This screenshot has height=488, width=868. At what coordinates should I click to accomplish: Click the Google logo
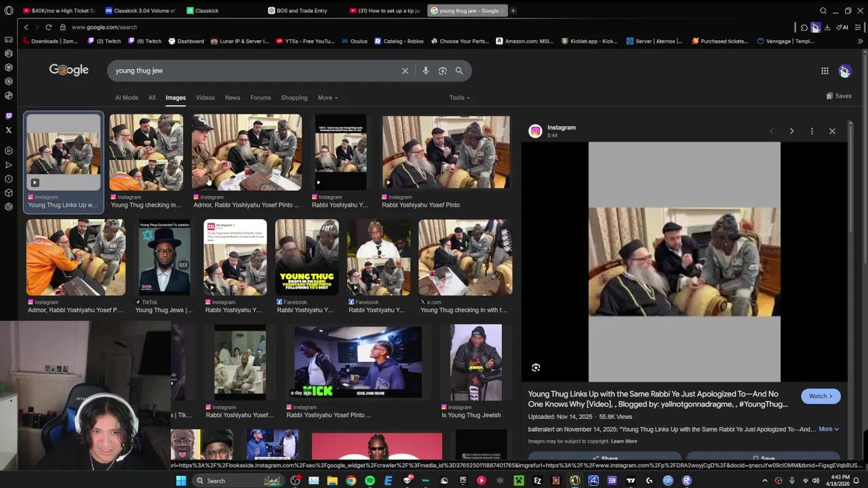[x=68, y=70]
